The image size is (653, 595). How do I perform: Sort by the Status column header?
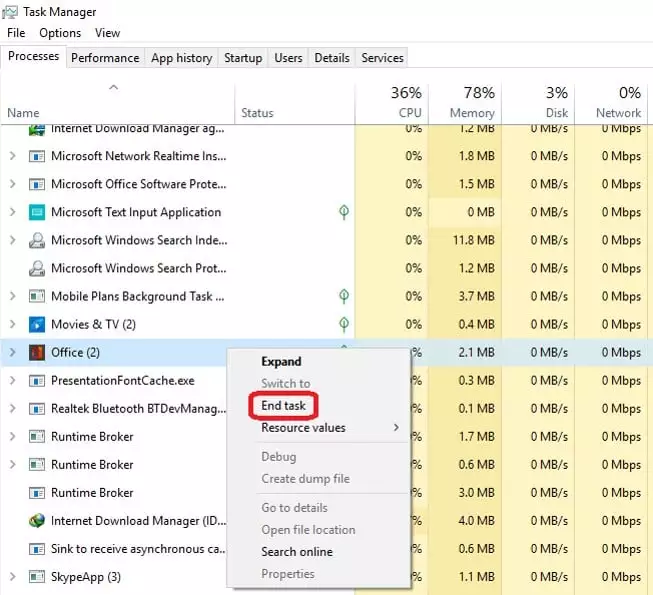[295, 103]
